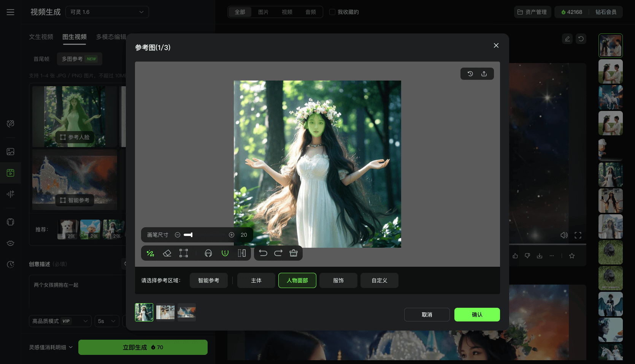This screenshot has height=364, width=635.
Task: Toggle the compare split-view icon
Action: [242, 253]
